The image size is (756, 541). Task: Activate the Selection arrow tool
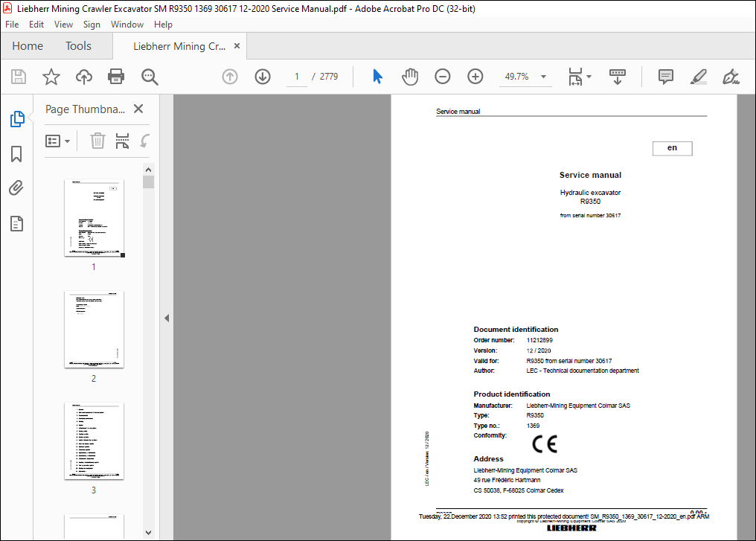coord(377,77)
